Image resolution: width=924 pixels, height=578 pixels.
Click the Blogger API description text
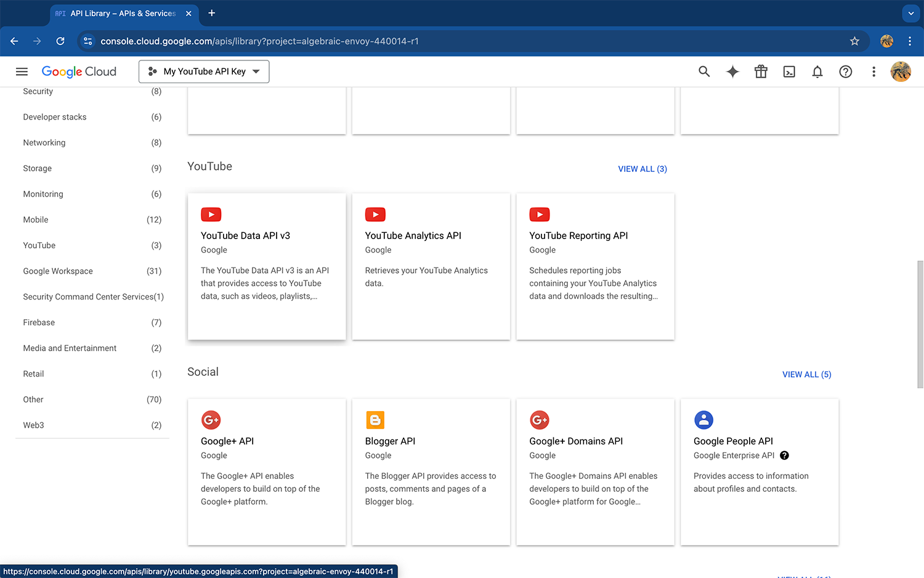click(x=430, y=489)
